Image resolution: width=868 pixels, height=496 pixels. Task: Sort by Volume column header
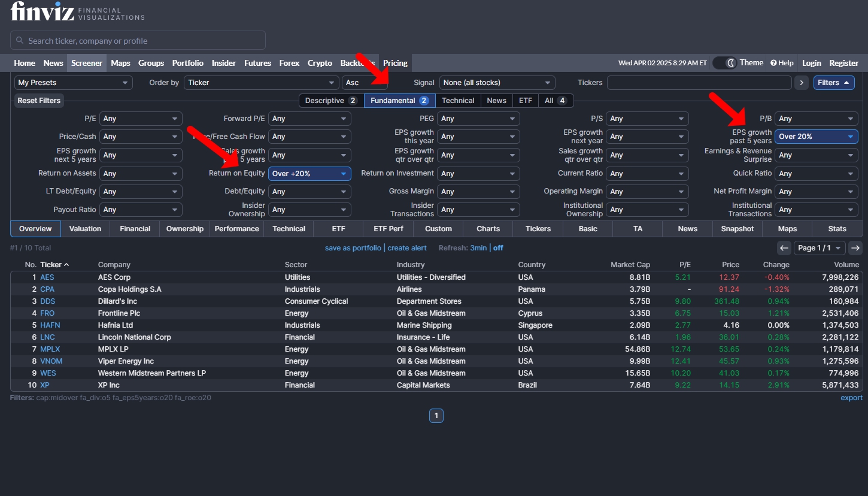point(846,265)
